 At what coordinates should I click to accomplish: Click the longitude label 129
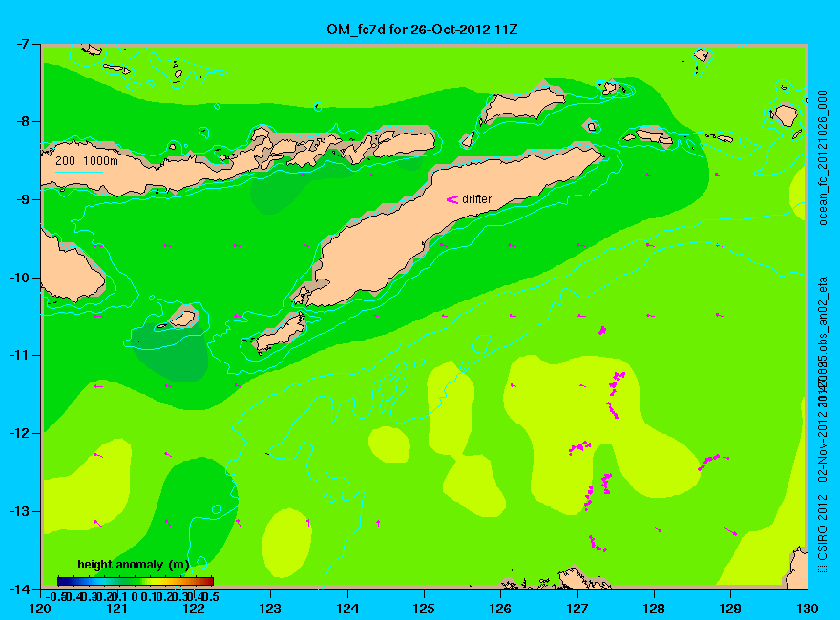731,609
